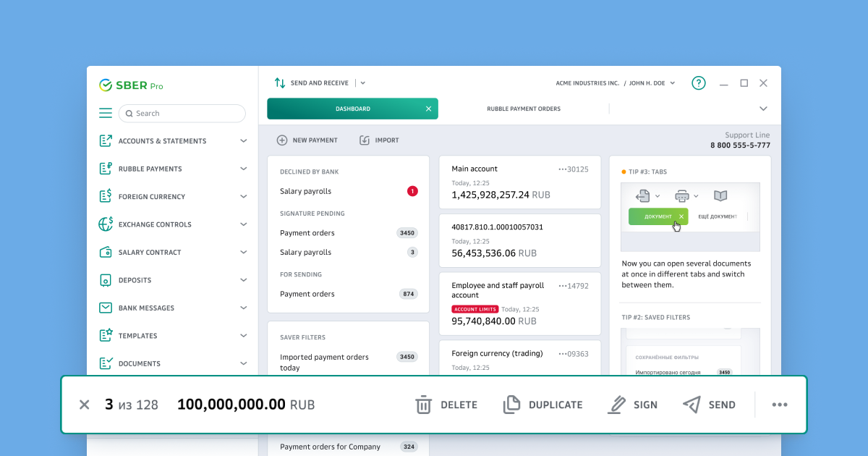Expand the Foreign Currency sidebar section

[243, 197]
